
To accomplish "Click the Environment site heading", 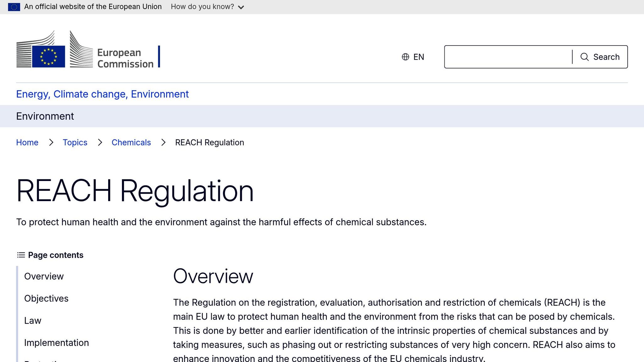I will (45, 116).
